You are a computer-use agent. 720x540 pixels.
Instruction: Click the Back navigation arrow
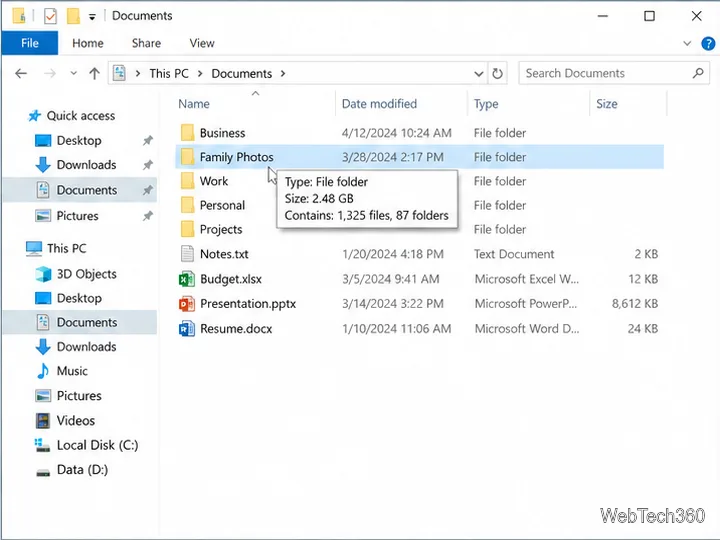click(x=21, y=73)
